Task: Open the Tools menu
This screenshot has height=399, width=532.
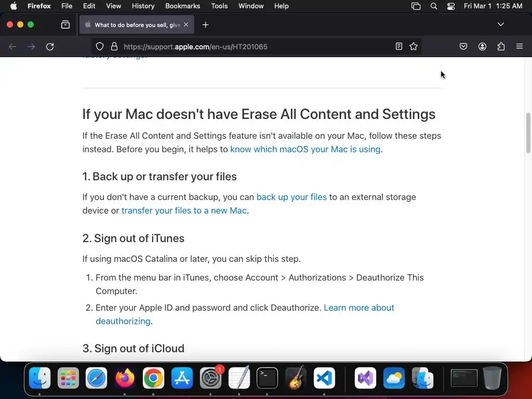Action: tap(219, 6)
